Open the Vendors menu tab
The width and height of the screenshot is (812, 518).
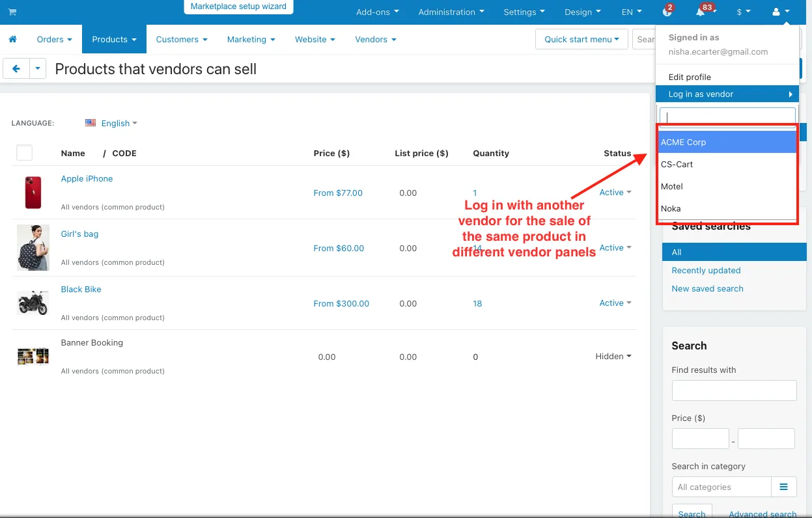[376, 39]
